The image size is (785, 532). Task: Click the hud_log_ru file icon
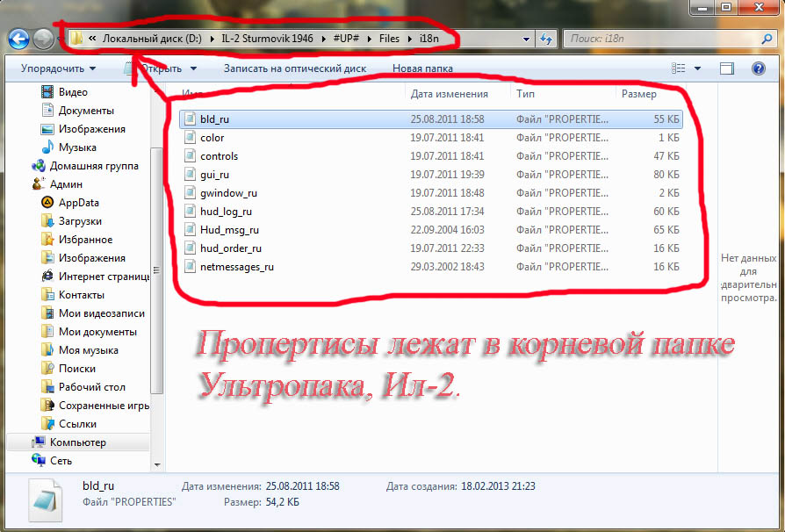tap(190, 212)
